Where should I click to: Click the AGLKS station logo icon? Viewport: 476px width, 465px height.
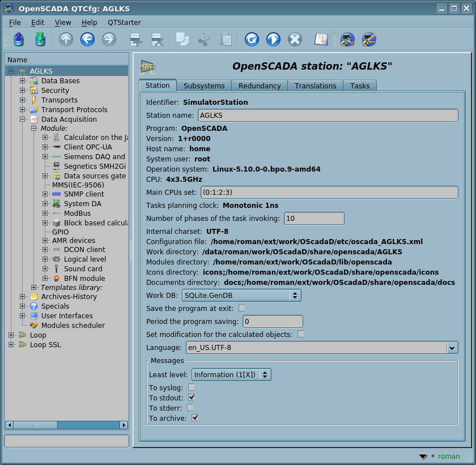coord(147,67)
